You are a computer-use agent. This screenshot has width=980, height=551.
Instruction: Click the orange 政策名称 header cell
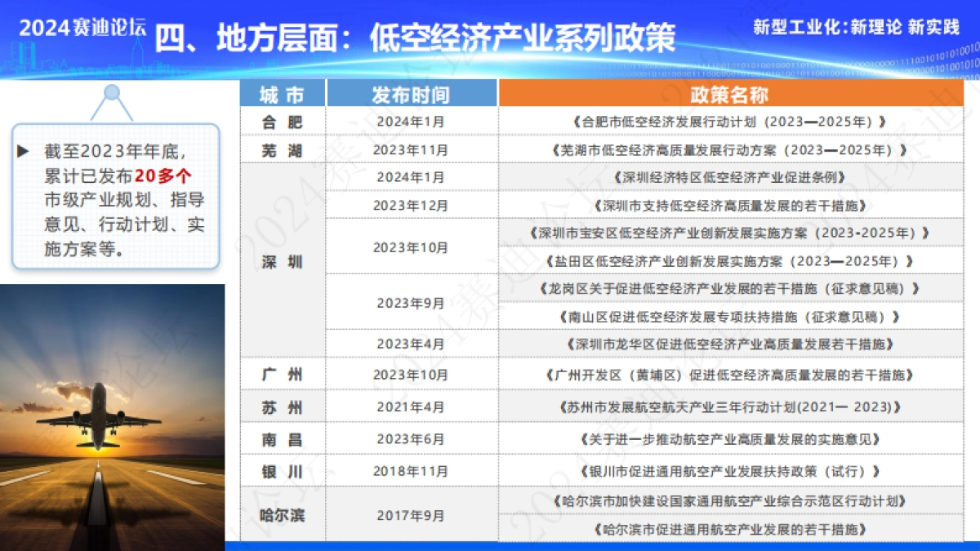[729, 94]
